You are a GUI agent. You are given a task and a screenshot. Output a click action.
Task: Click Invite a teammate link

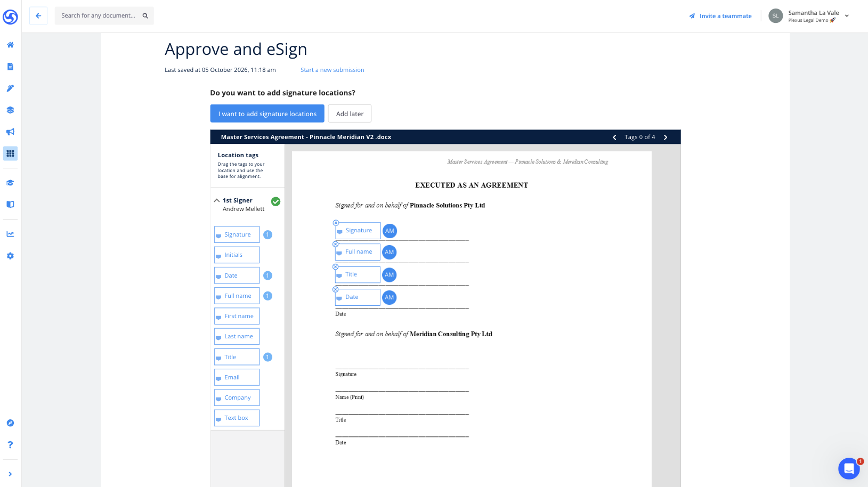pos(720,16)
